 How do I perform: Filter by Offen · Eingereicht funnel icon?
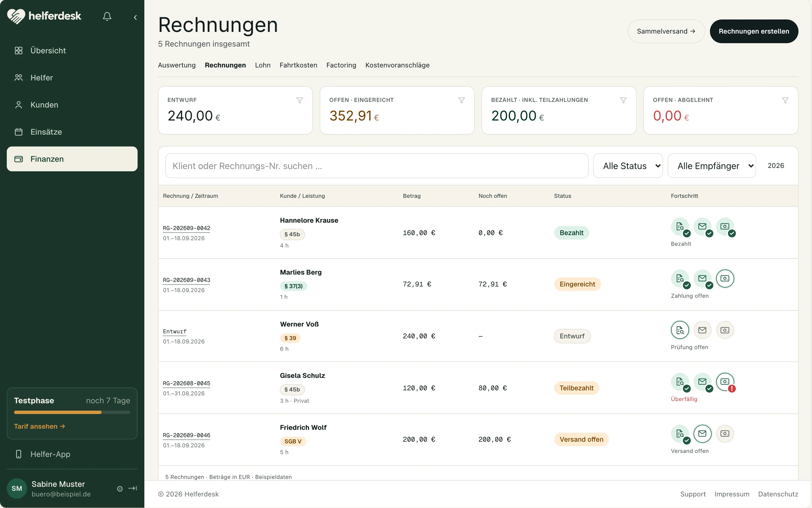[x=461, y=100]
